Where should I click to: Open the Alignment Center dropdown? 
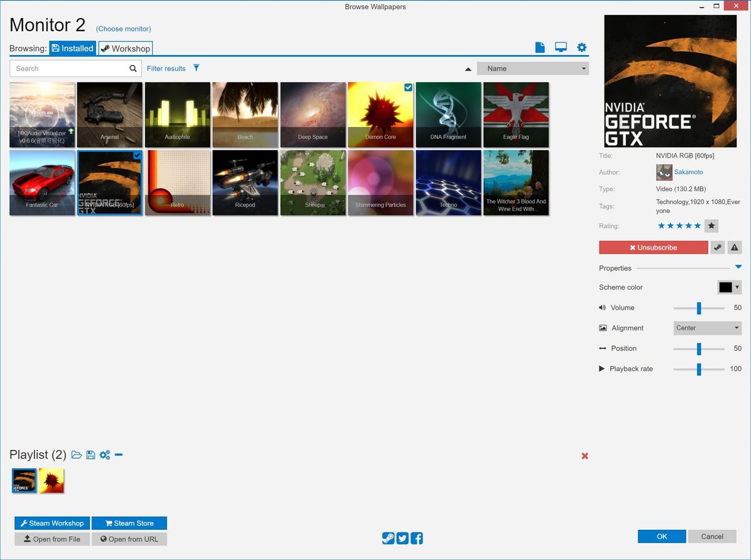(x=708, y=328)
